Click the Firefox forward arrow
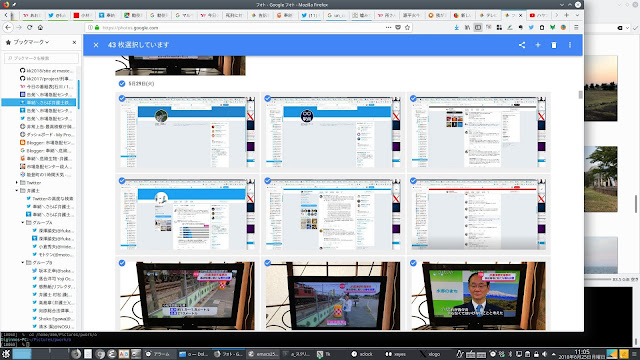640x360 pixels. pos(19,27)
